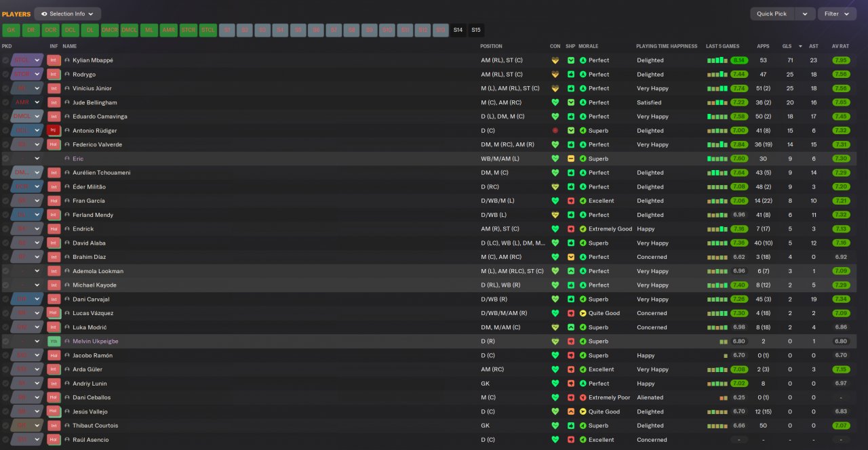
Task: Click the match sharpness icon for Rodrygo
Action: click(x=571, y=75)
